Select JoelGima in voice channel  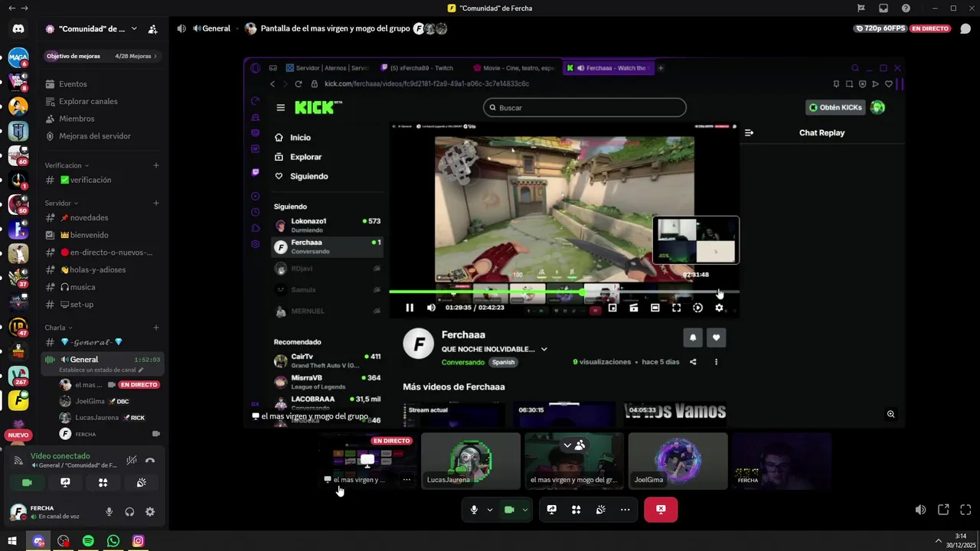coord(111,401)
